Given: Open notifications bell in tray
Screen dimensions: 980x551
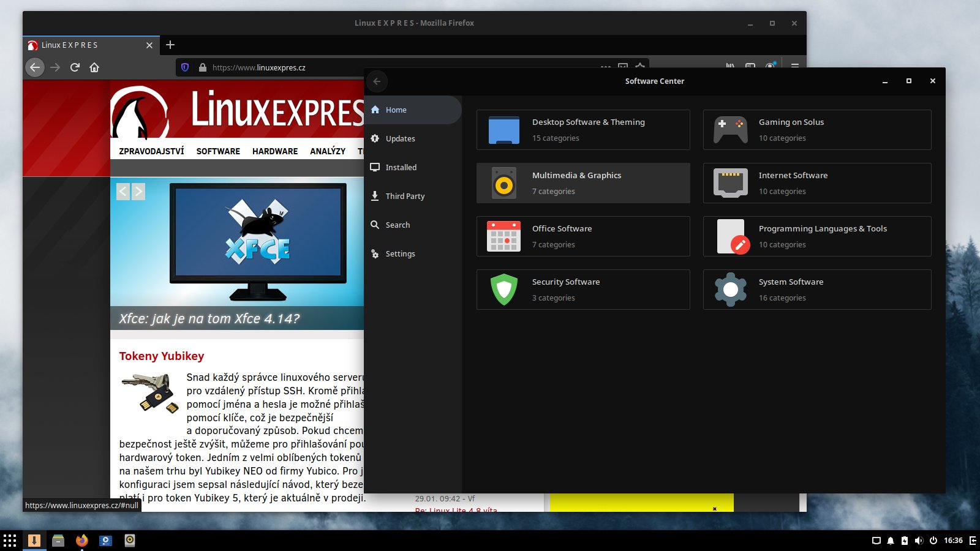Looking at the screenshot, I should tap(891, 541).
